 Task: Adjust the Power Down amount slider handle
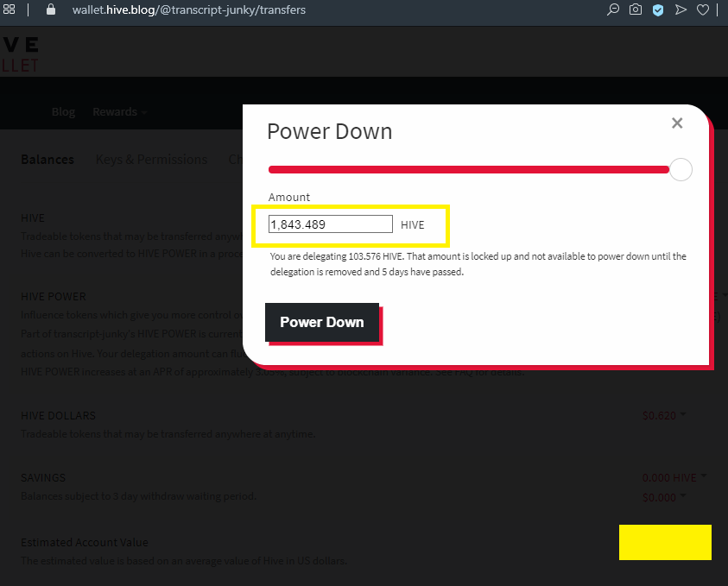click(x=681, y=169)
